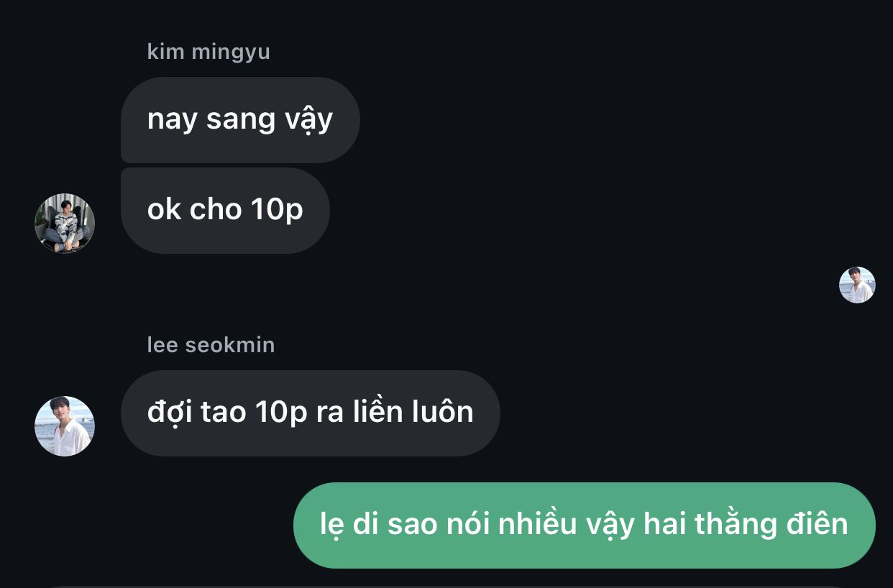This screenshot has height=588, width=893.
Task: Tap the small seen-by avatar on right
Action: [857, 285]
